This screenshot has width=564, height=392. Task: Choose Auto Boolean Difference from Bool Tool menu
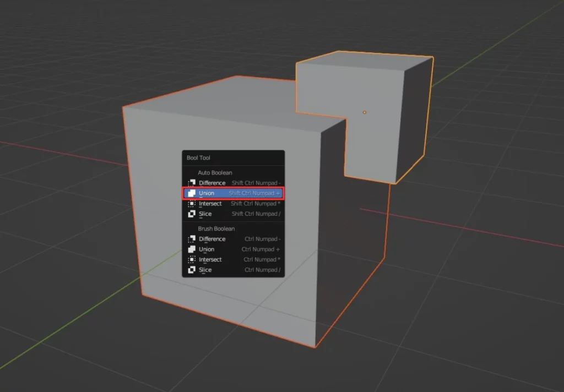pyautogui.click(x=234, y=183)
